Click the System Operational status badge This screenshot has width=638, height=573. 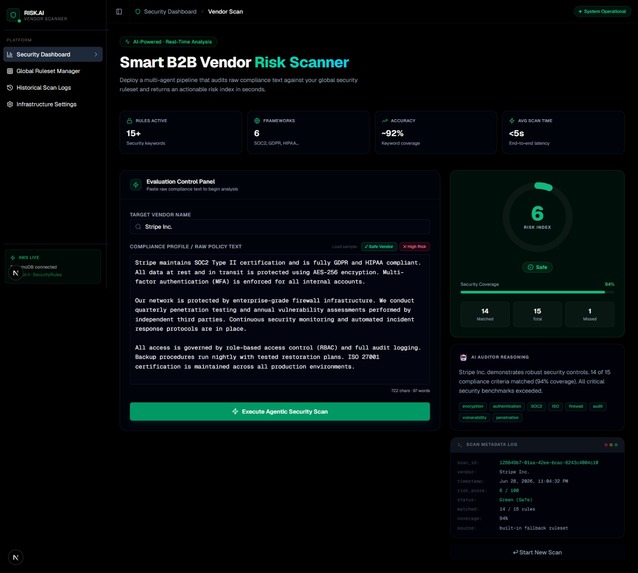pos(602,11)
